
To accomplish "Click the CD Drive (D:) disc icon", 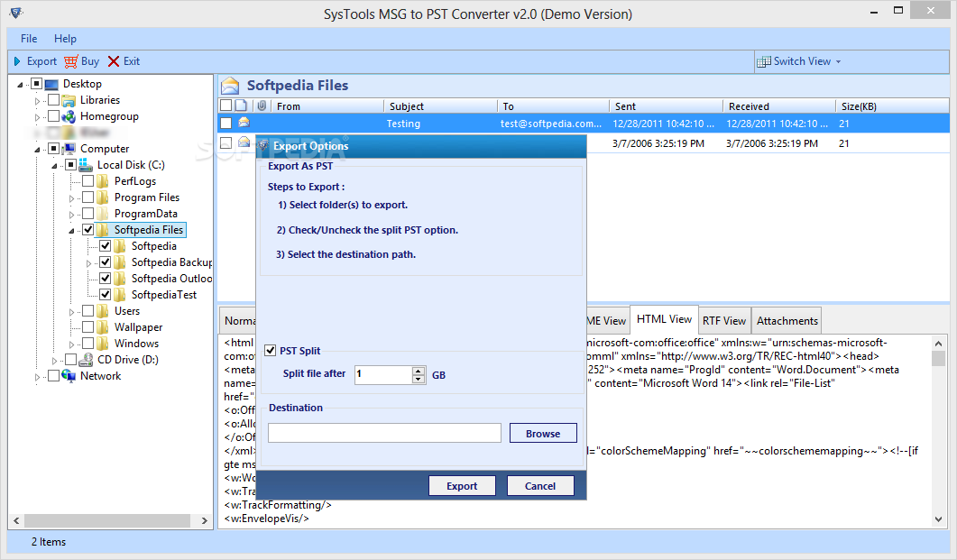I will tap(86, 360).
